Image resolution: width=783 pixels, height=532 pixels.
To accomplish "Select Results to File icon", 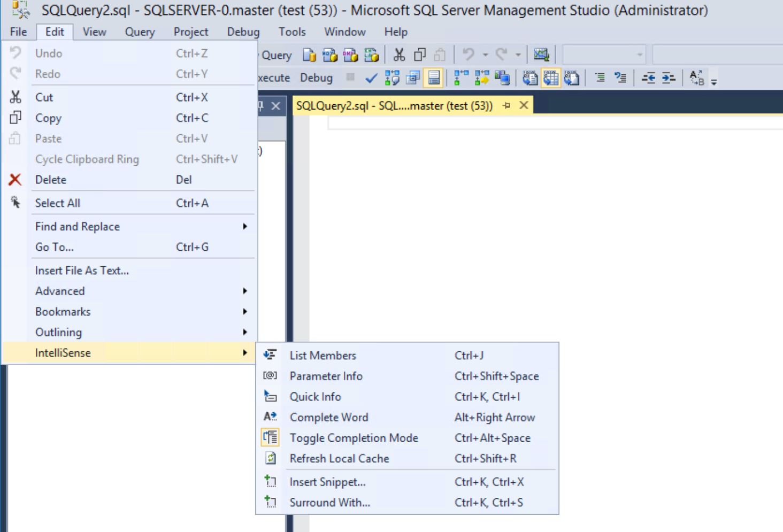I will tap(572, 78).
